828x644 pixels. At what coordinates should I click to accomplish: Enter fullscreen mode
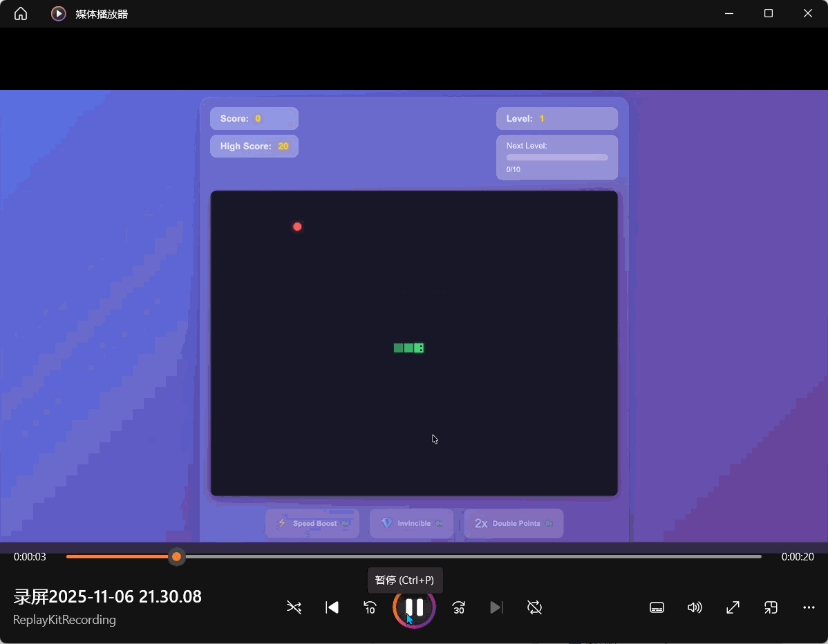pos(733,607)
